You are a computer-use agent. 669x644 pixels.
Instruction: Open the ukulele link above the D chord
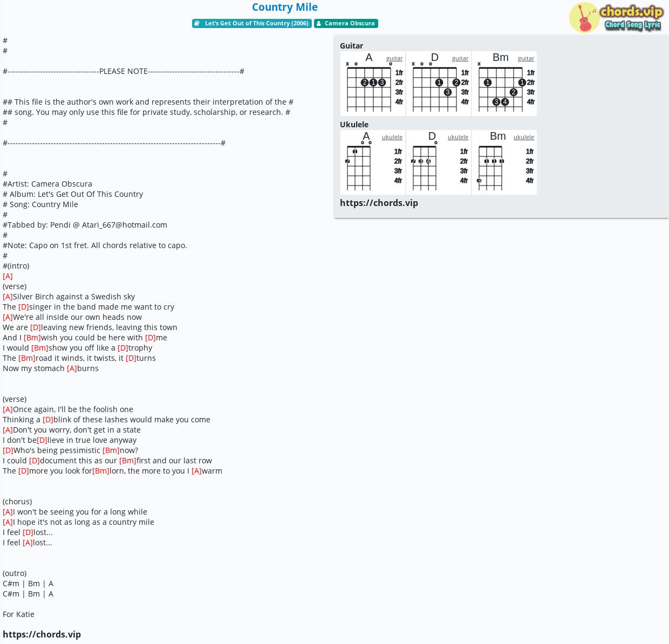click(x=458, y=137)
